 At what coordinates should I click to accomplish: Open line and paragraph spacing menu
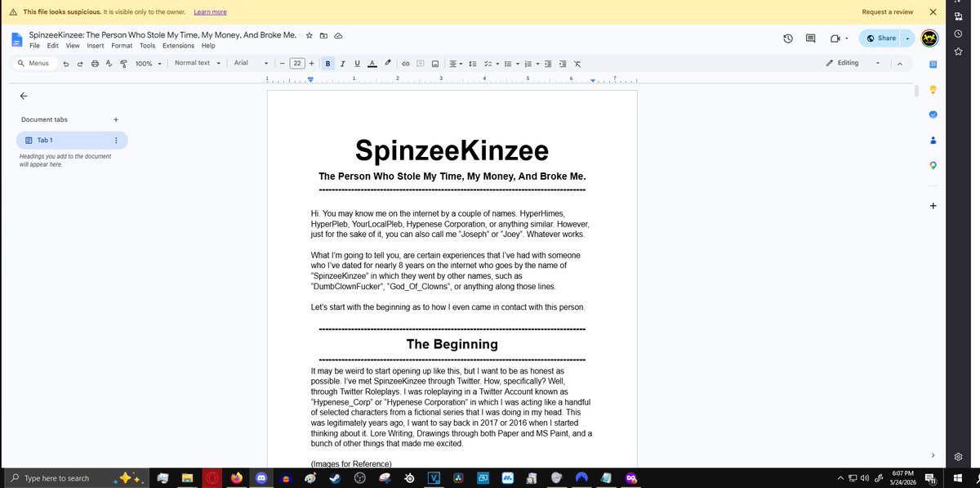(x=473, y=64)
